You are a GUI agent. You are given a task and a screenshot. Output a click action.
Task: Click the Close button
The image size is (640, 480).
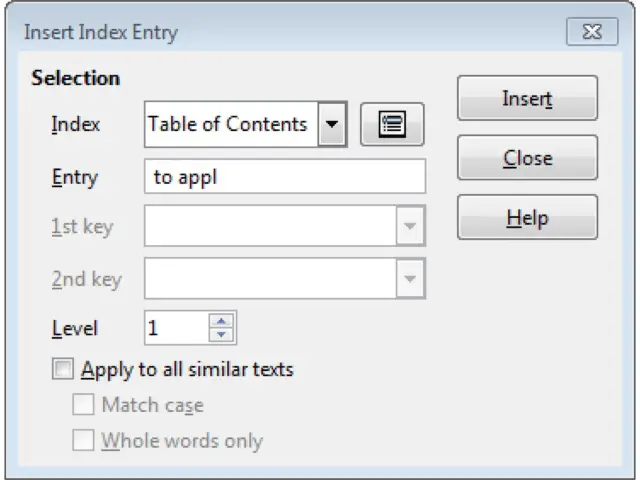[x=527, y=158]
